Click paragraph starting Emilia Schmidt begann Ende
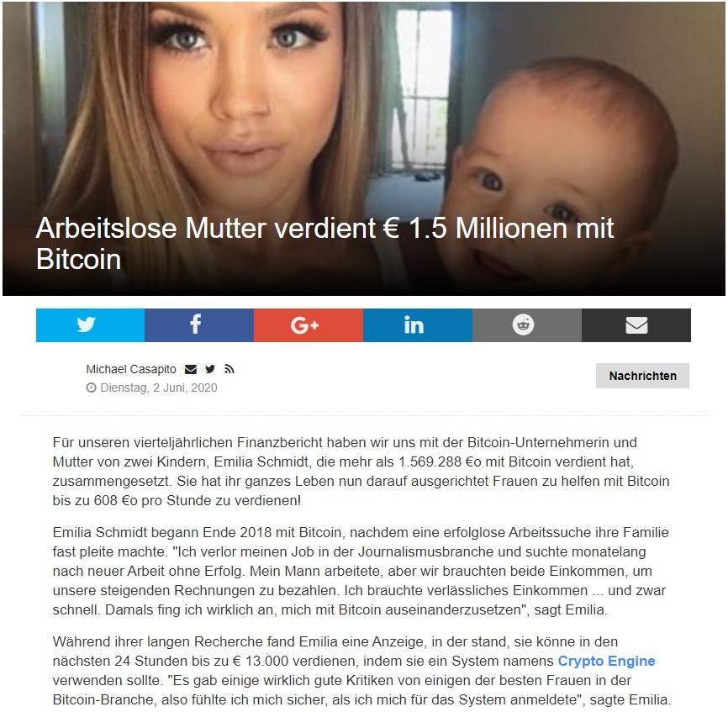 click(361, 571)
